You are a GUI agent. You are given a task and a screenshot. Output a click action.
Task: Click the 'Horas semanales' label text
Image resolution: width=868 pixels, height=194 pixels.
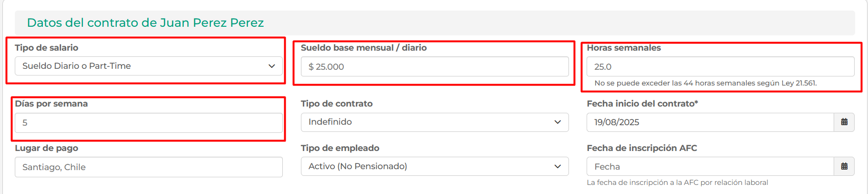pos(624,48)
